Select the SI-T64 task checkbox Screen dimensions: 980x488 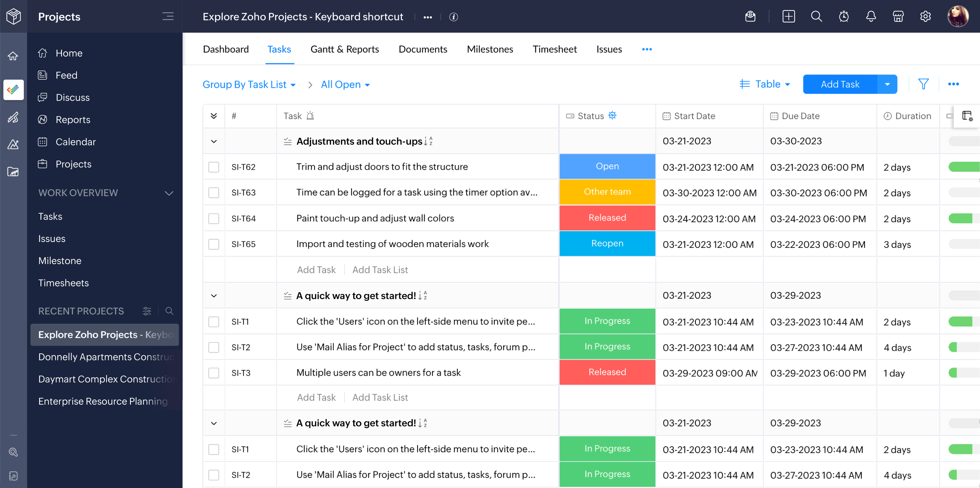[x=214, y=219]
